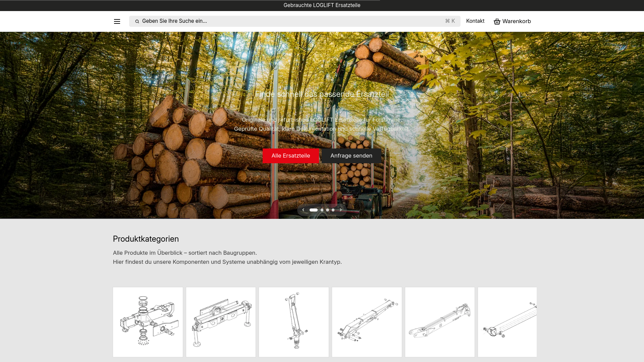Open third category card with crane column drawing
The image size is (644, 362).
[294, 322]
